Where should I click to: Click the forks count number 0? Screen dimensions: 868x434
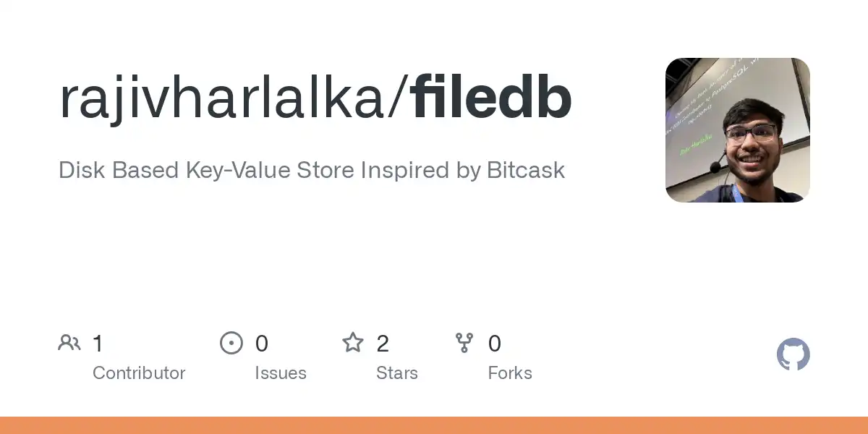coord(495,344)
